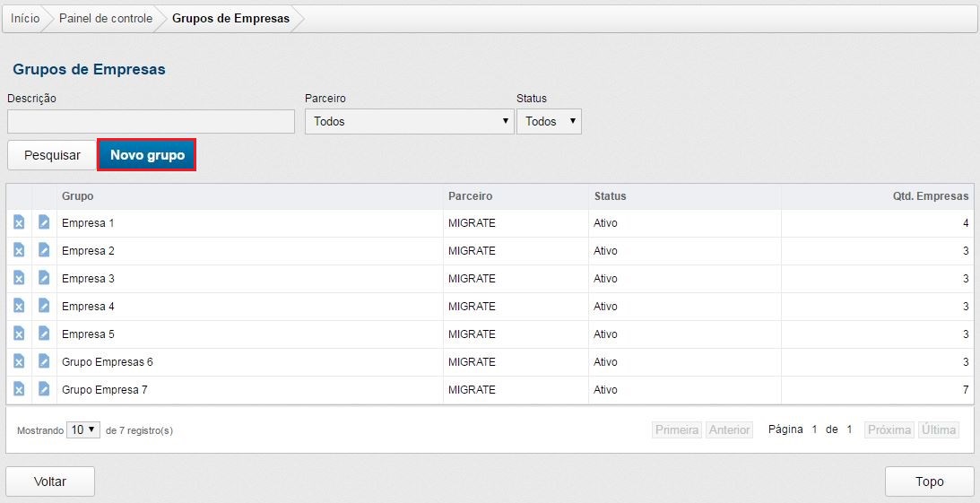Jump to top with Topo button

click(x=929, y=481)
